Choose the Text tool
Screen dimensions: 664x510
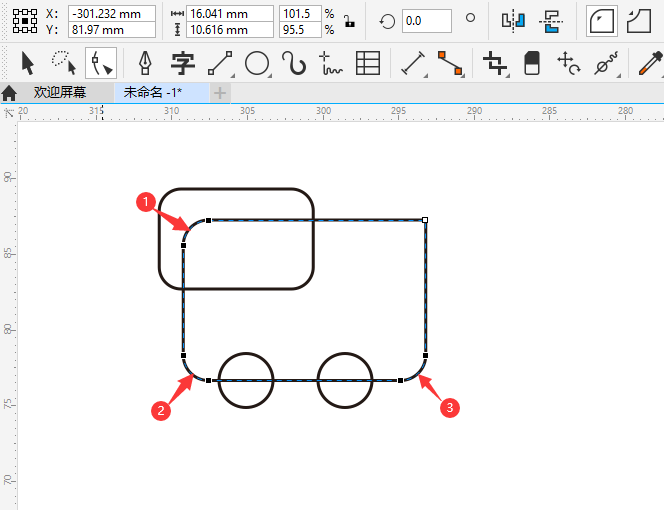click(x=182, y=64)
